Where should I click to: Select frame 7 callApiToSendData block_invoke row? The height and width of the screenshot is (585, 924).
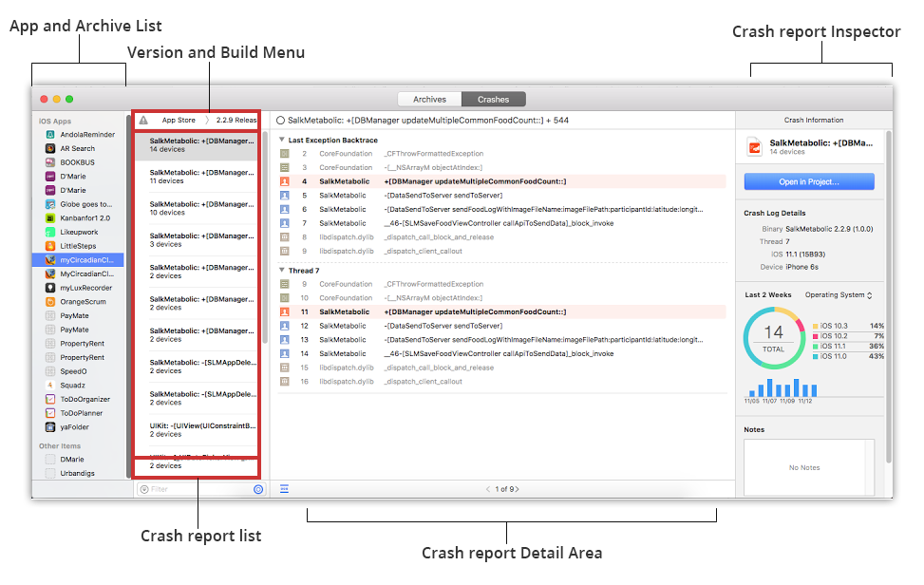point(502,223)
